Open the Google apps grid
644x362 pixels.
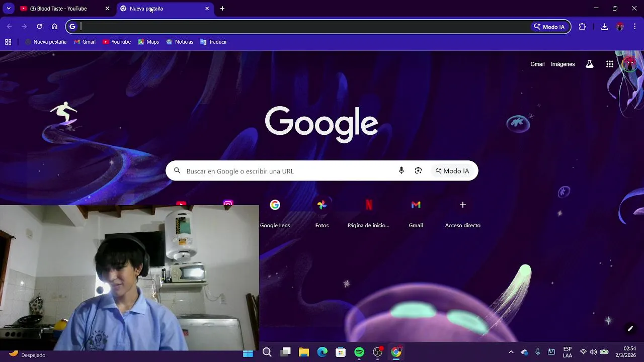click(x=610, y=64)
